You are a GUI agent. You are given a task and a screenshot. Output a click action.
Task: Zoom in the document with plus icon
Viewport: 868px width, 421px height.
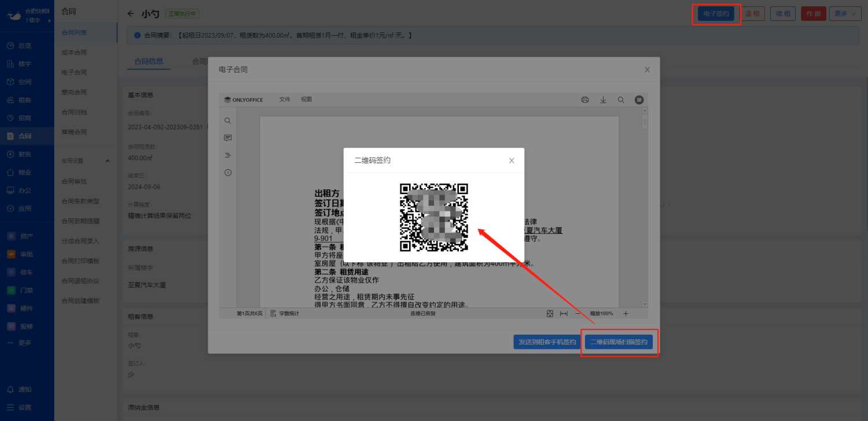(626, 313)
